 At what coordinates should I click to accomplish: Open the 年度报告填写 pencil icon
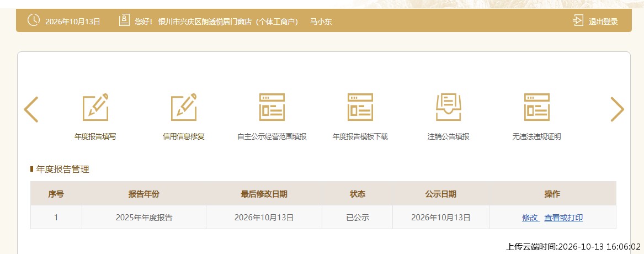point(95,107)
